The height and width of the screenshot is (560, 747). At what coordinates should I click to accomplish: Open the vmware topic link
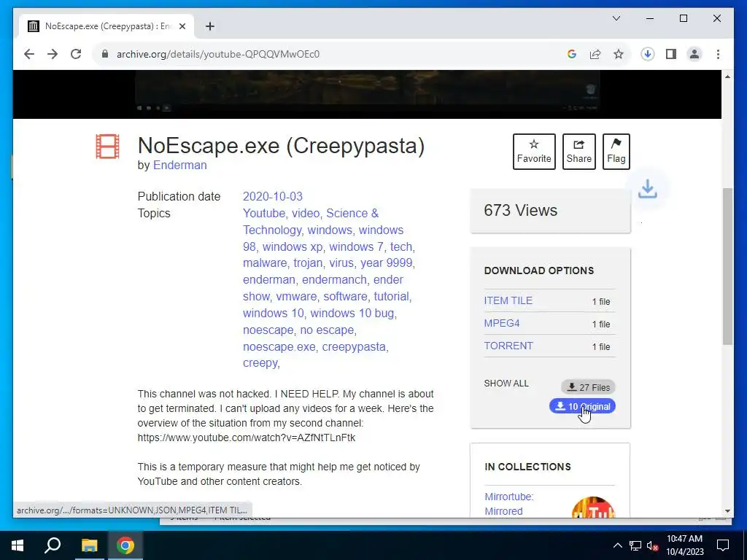tap(296, 296)
